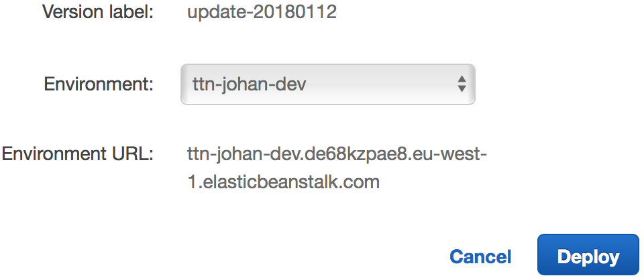Open the Environment dropdown
Screen dimensions: 644x280
(x=327, y=84)
